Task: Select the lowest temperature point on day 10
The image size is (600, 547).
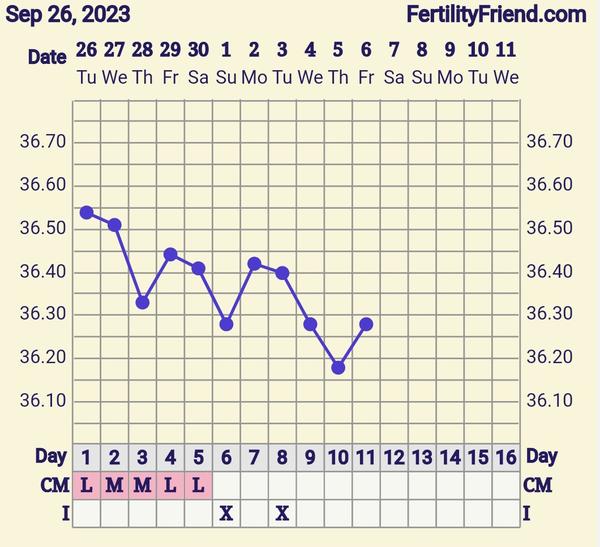Action: pos(338,367)
